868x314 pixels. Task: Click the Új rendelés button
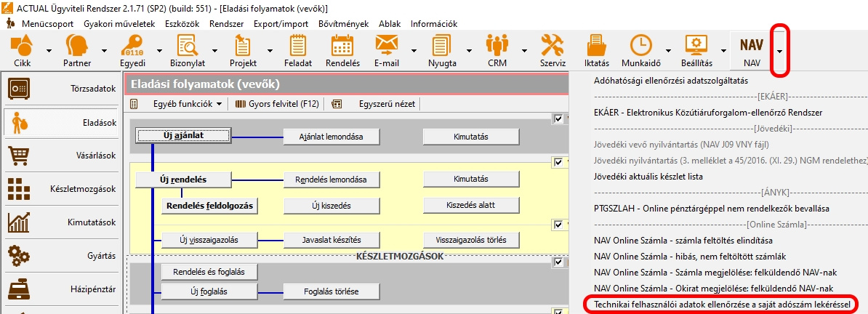click(182, 180)
